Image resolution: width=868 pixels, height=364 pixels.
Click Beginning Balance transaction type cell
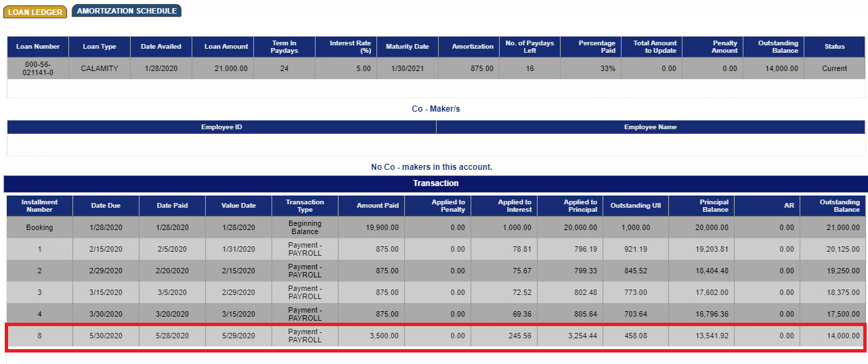[305, 227]
